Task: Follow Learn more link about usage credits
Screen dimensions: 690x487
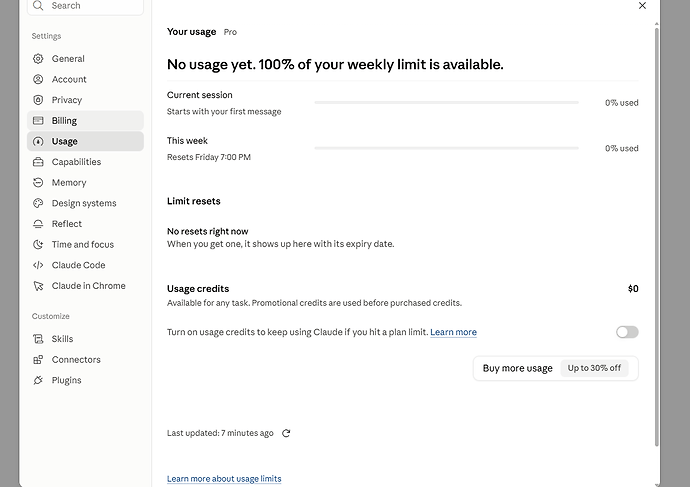Action: (x=453, y=332)
